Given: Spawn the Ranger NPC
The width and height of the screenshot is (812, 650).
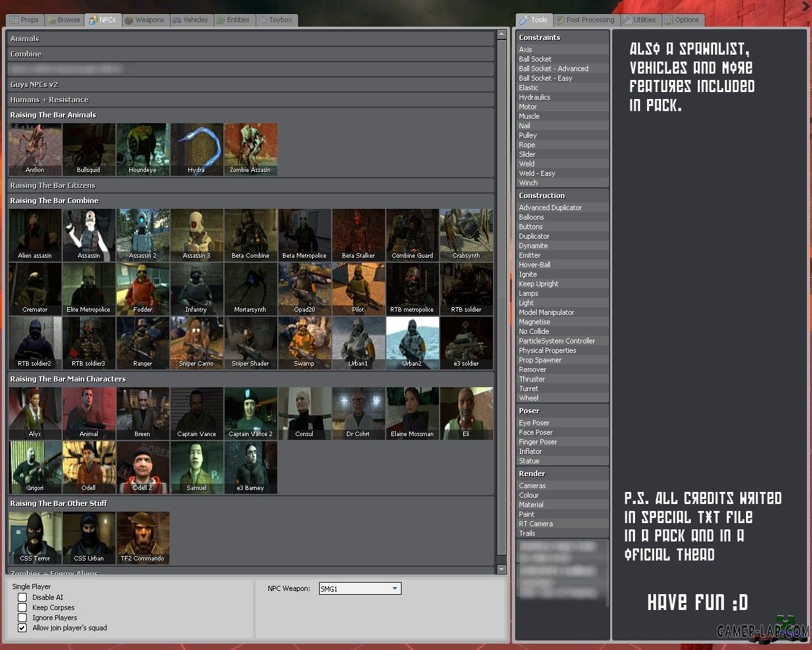Looking at the screenshot, I should [x=143, y=343].
